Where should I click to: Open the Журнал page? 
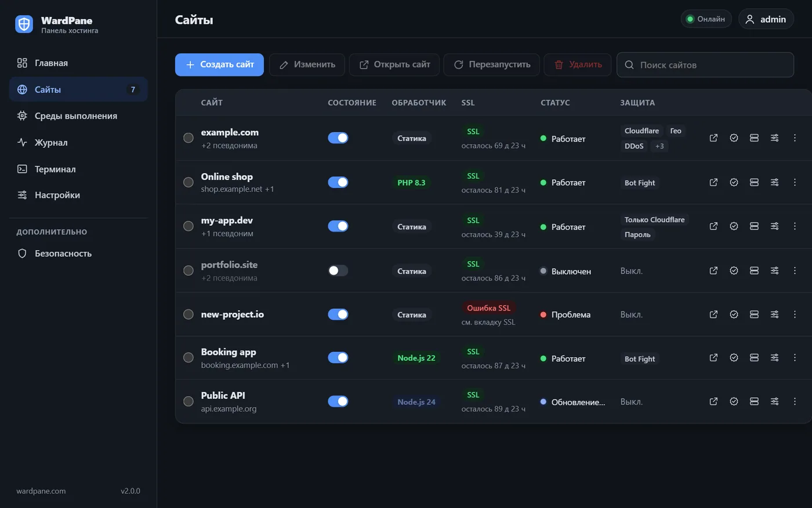(x=78, y=143)
